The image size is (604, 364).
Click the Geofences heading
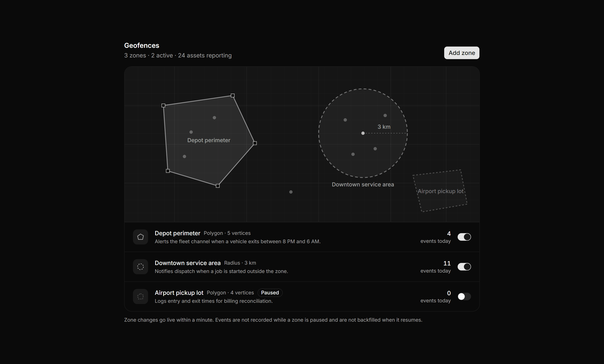coord(142,45)
